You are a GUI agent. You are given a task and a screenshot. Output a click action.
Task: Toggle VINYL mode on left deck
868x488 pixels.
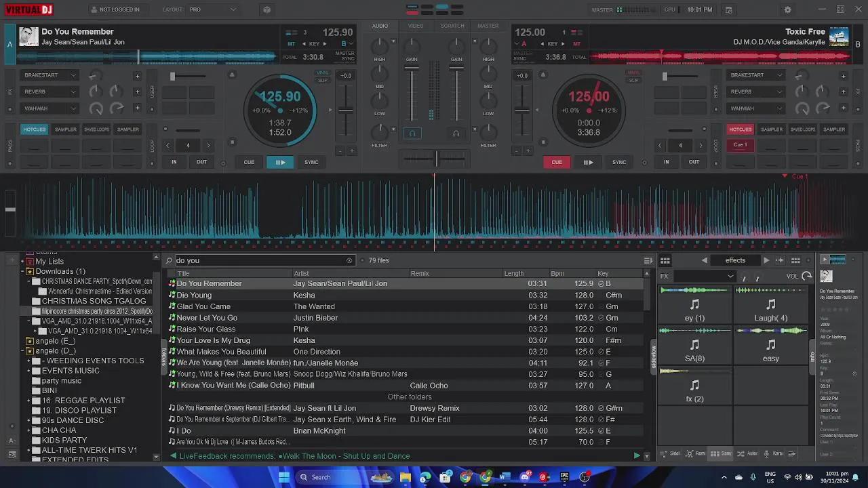point(322,73)
